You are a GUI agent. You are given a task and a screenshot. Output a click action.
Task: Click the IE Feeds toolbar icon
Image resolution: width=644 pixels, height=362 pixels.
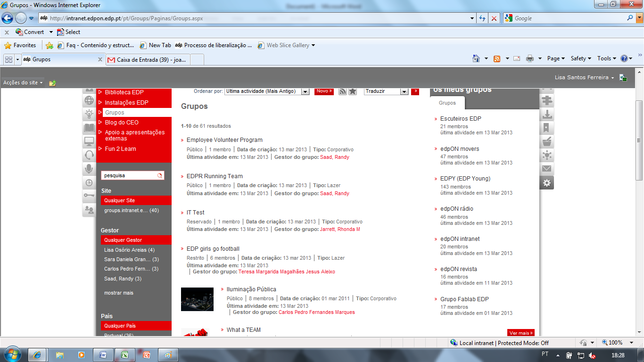point(497,58)
